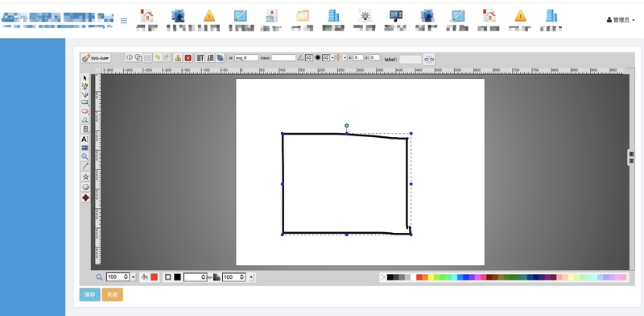644x316 pixels.
Task: Click the red X delete element icon
Action: pyautogui.click(x=188, y=58)
